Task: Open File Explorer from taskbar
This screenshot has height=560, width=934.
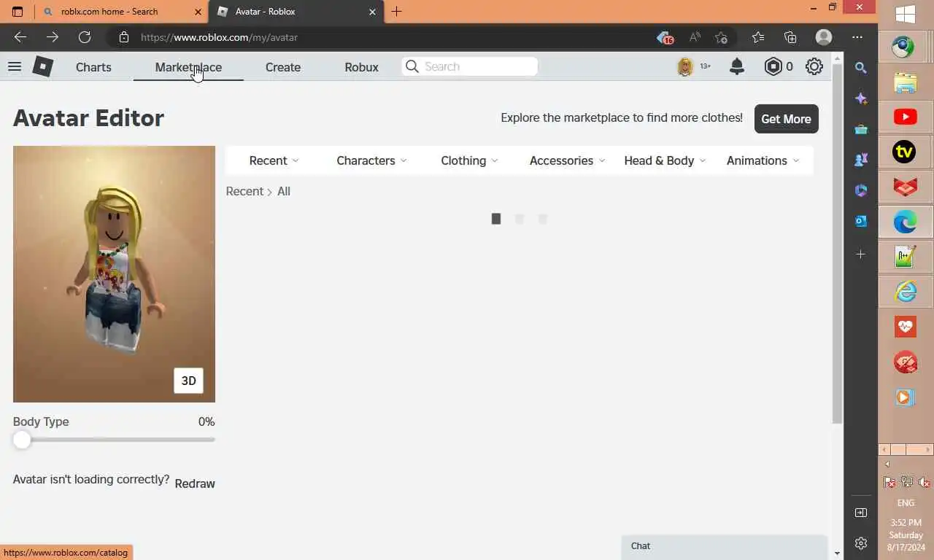Action: pyautogui.click(x=906, y=82)
